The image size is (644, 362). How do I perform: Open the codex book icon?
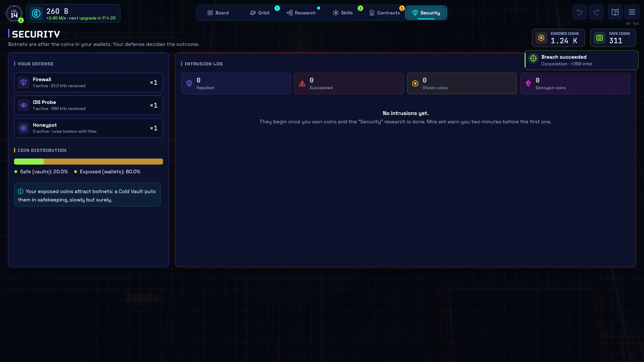click(x=615, y=12)
